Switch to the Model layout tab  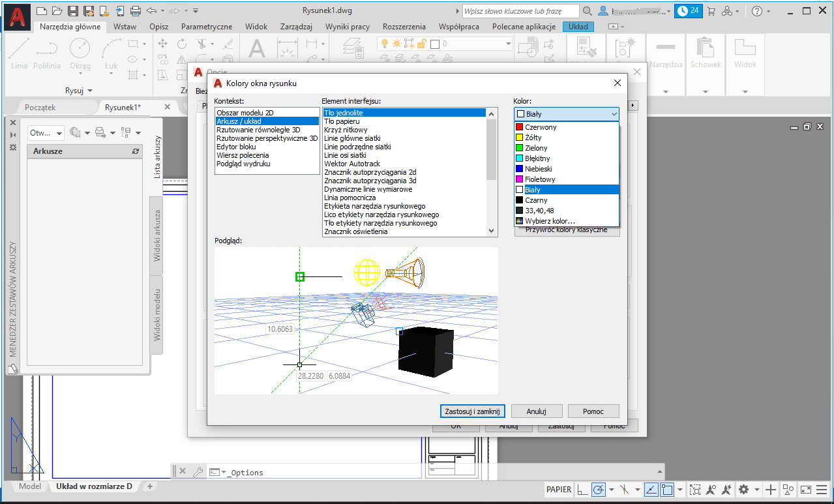[x=29, y=486]
